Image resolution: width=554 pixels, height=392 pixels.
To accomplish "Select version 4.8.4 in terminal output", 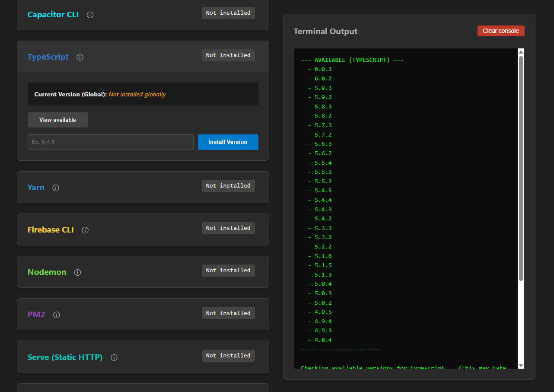I will click(x=323, y=340).
